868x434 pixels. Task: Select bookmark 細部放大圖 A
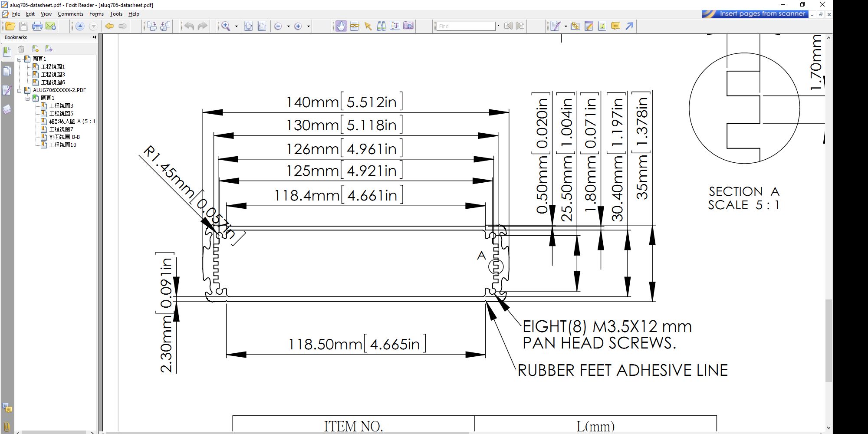click(x=72, y=122)
